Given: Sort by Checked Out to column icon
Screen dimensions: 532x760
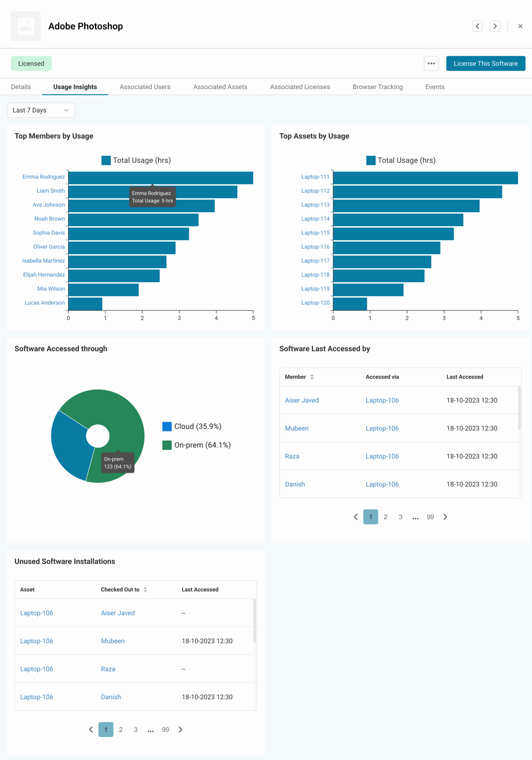Looking at the screenshot, I should 145,590.
